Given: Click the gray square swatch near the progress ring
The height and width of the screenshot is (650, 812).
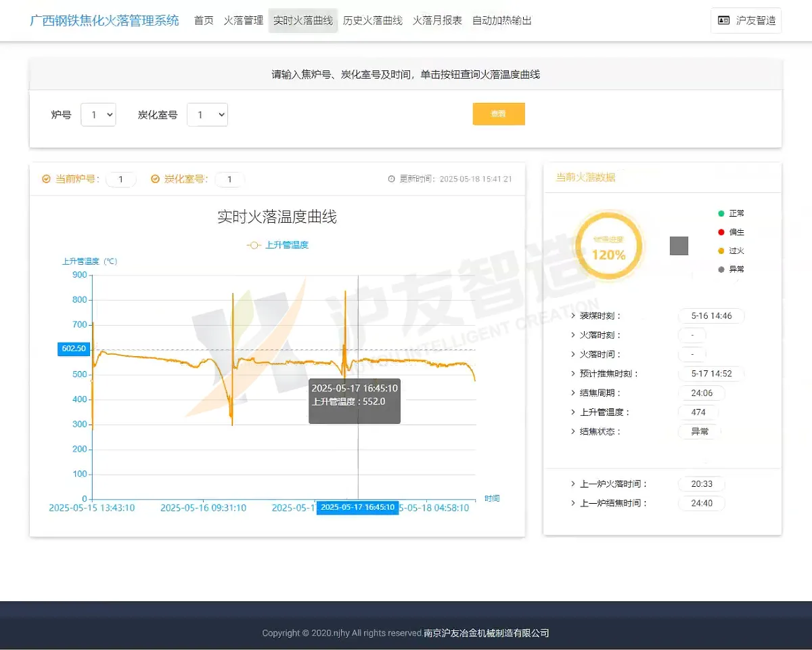Looking at the screenshot, I should click(x=679, y=246).
